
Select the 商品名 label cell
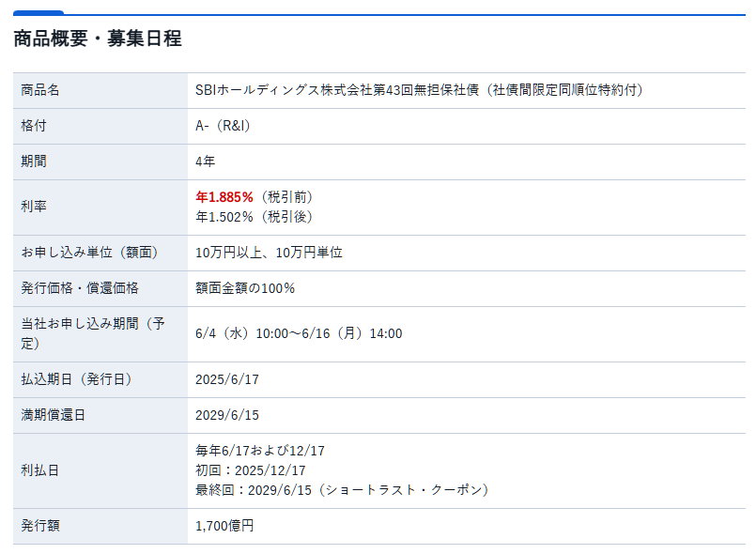pos(100,90)
